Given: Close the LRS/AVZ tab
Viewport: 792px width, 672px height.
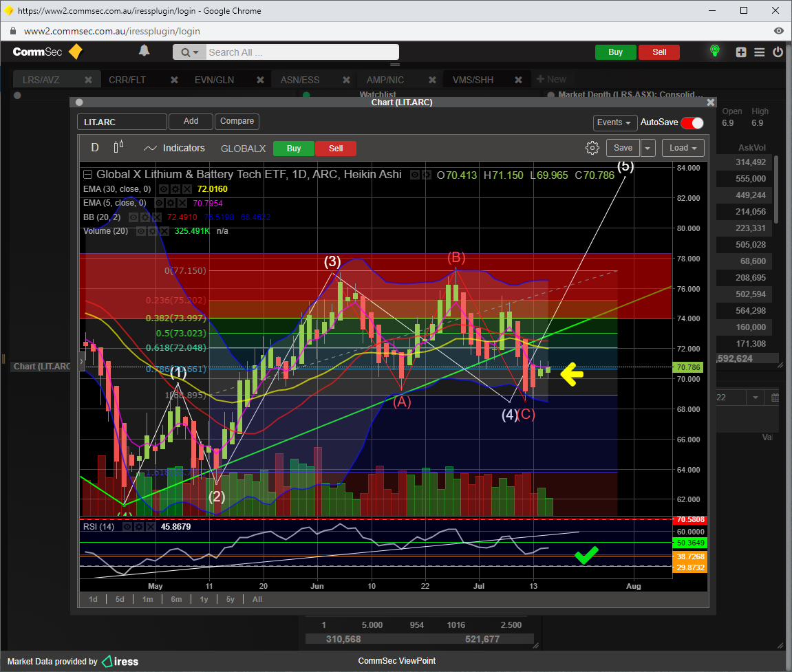Looking at the screenshot, I should tap(88, 80).
